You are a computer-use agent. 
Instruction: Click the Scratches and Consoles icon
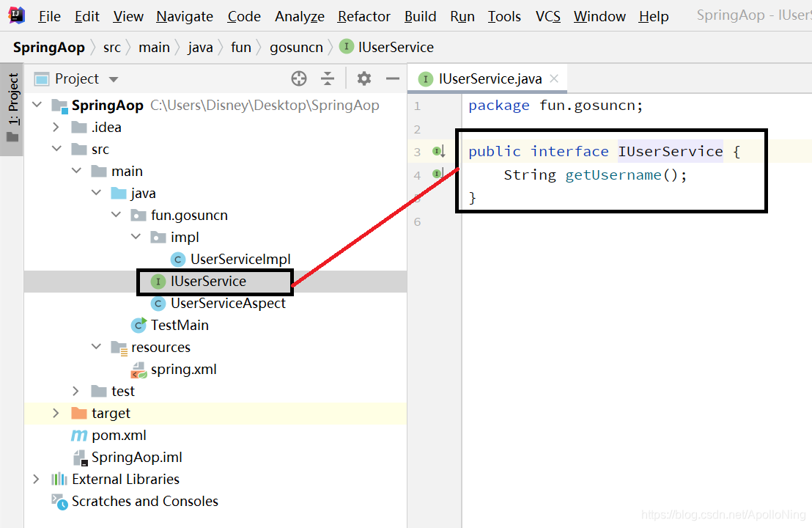(59, 502)
